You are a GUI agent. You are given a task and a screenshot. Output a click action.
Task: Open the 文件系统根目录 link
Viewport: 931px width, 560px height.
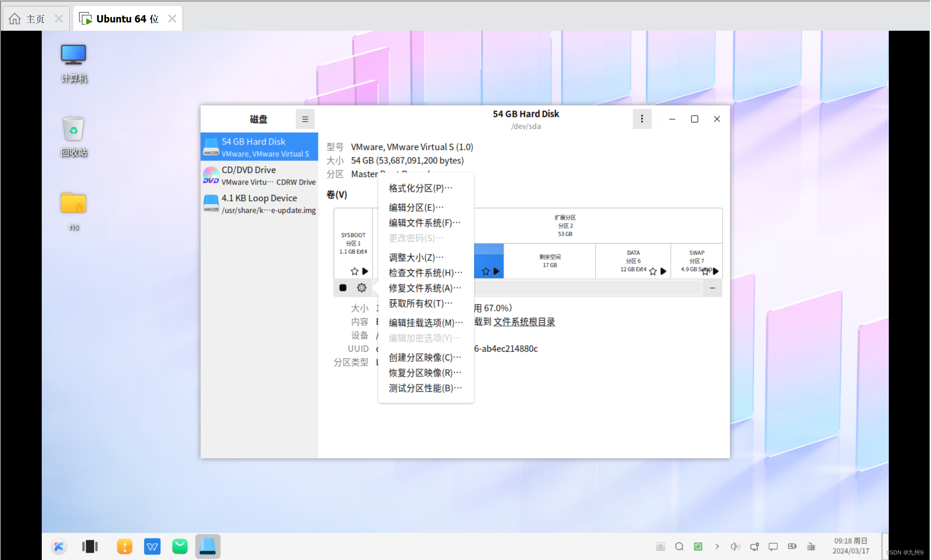(524, 322)
